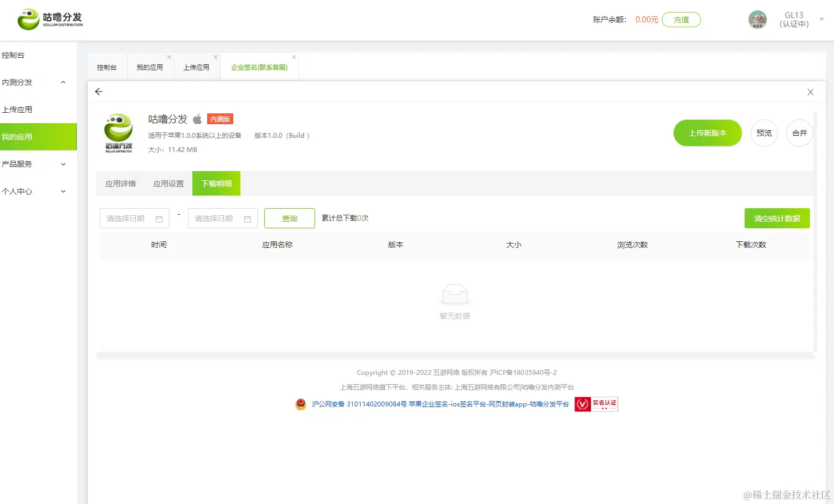Image resolution: width=834 pixels, height=504 pixels.
Task: Click the 浏览次数 column header
Action: [x=632, y=245]
